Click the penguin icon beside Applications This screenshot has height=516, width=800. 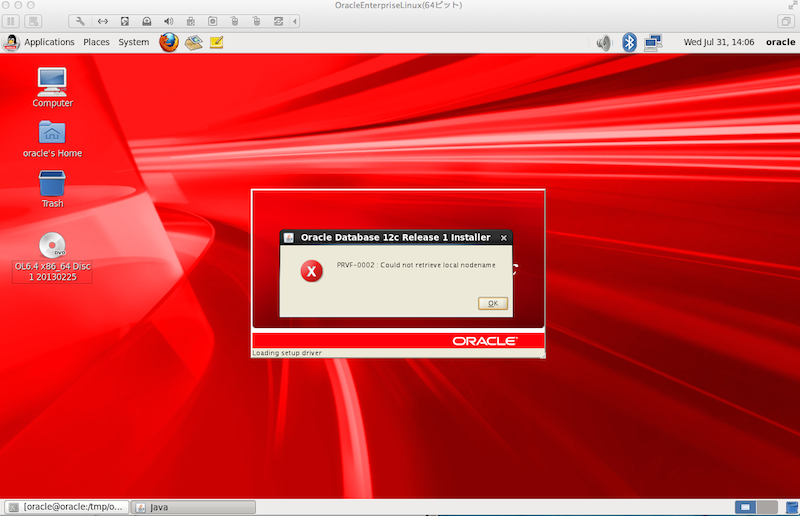click(x=11, y=42)
